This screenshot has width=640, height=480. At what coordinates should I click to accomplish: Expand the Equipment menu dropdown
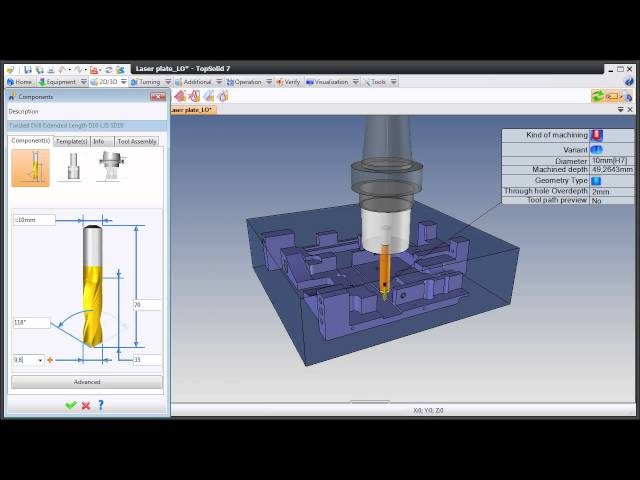[x=83, y=82]
